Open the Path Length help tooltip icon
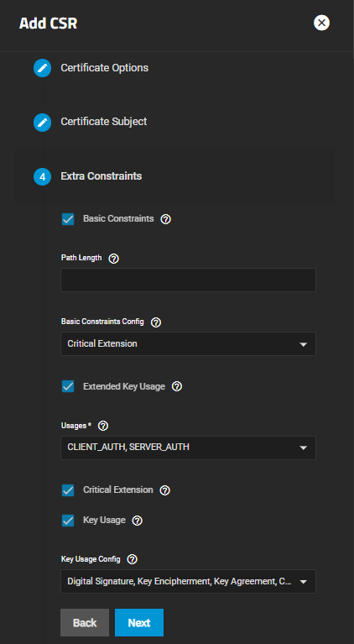This screenshot has height=644, width=354. [x=113, y=259]
